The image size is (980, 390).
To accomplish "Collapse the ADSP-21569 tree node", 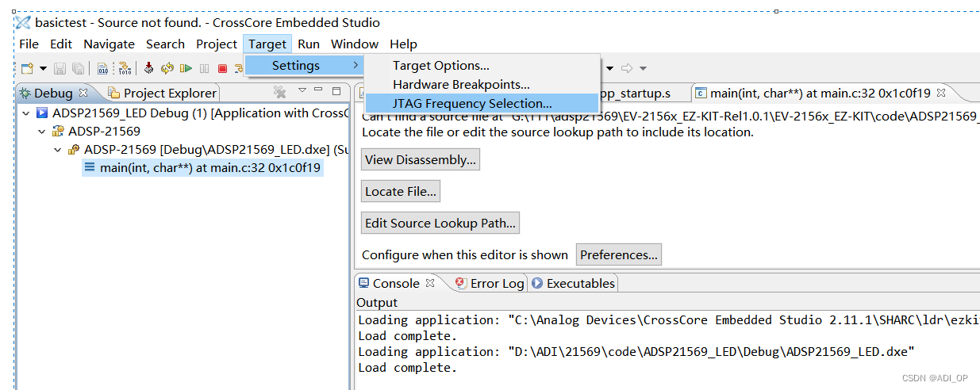I will (41, 131).
